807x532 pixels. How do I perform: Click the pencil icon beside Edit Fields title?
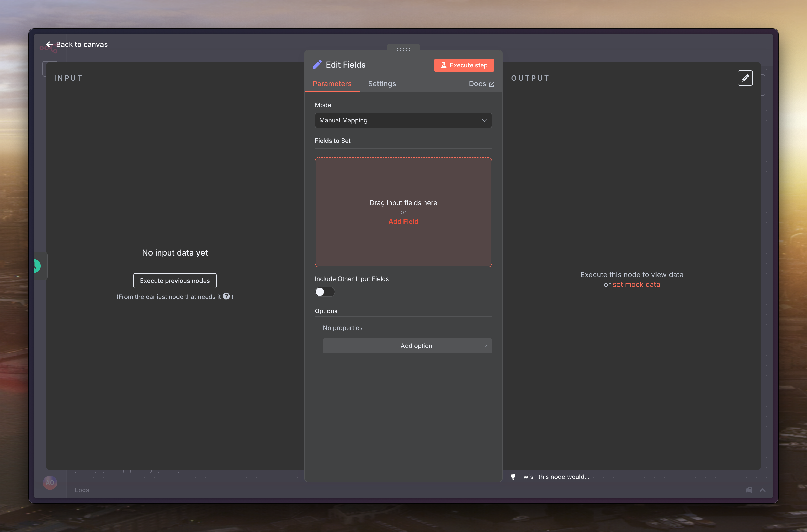point(317,65)
